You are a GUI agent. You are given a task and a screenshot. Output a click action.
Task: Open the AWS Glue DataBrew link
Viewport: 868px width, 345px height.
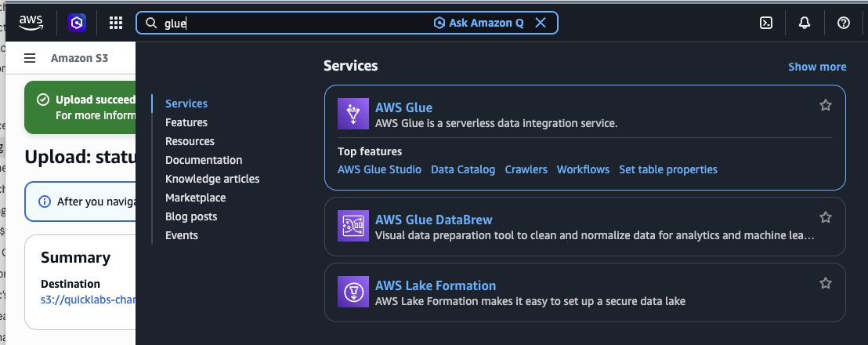tap(433, 220)
